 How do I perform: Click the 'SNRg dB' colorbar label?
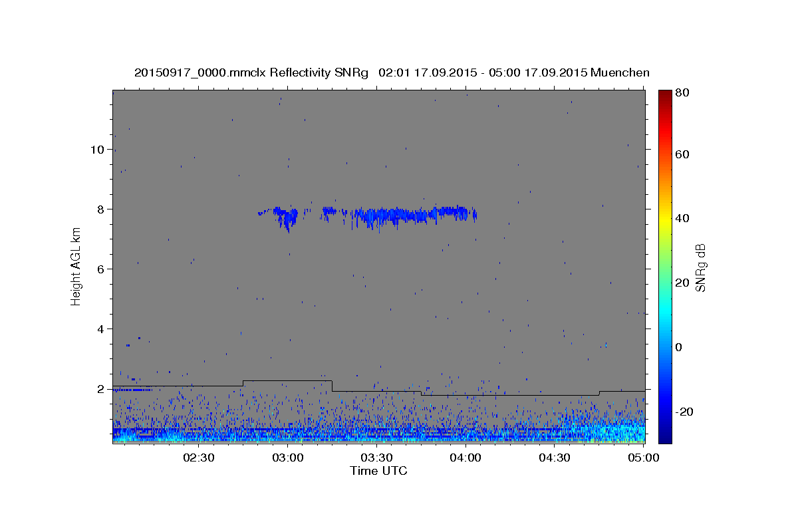click(700, 267)
